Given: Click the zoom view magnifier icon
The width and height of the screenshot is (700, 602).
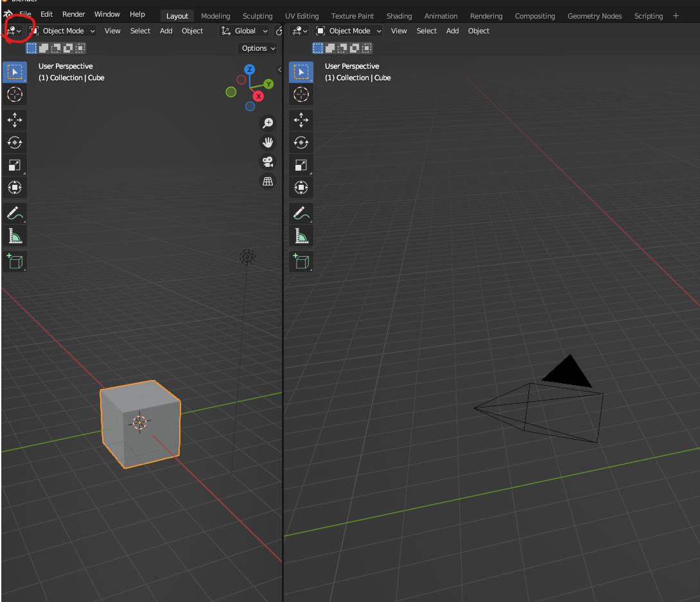Looking at the screenshot, I should point(268,123).
